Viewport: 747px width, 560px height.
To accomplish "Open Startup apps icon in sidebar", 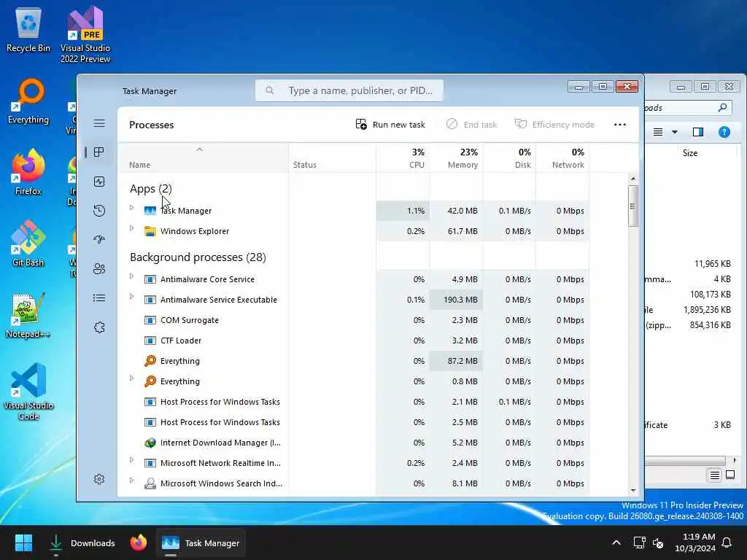I will pyautogui.click(x=99, y=239).
